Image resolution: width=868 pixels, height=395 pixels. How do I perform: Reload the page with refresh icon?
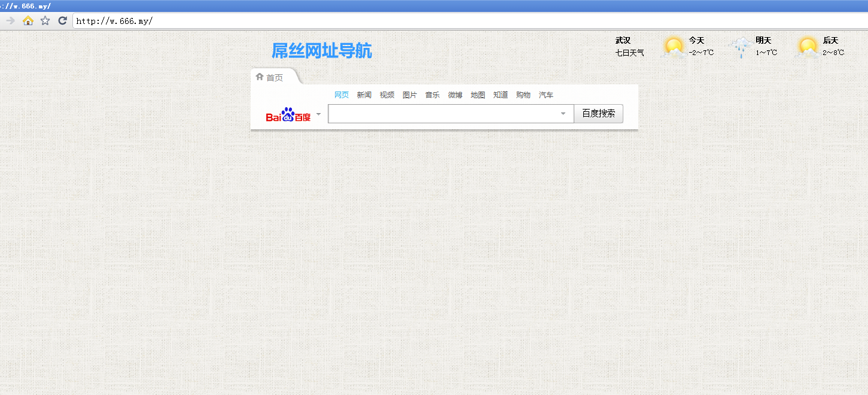coord(62,21)
